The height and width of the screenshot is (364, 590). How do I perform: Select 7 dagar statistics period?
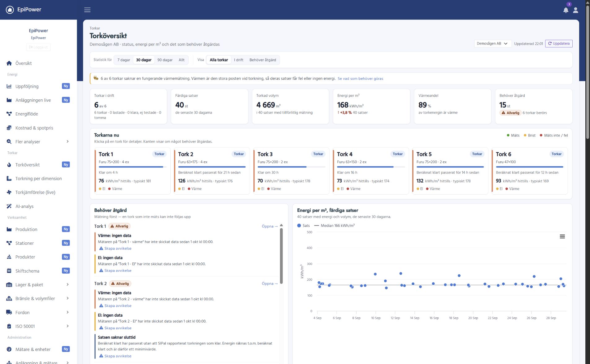124,60
